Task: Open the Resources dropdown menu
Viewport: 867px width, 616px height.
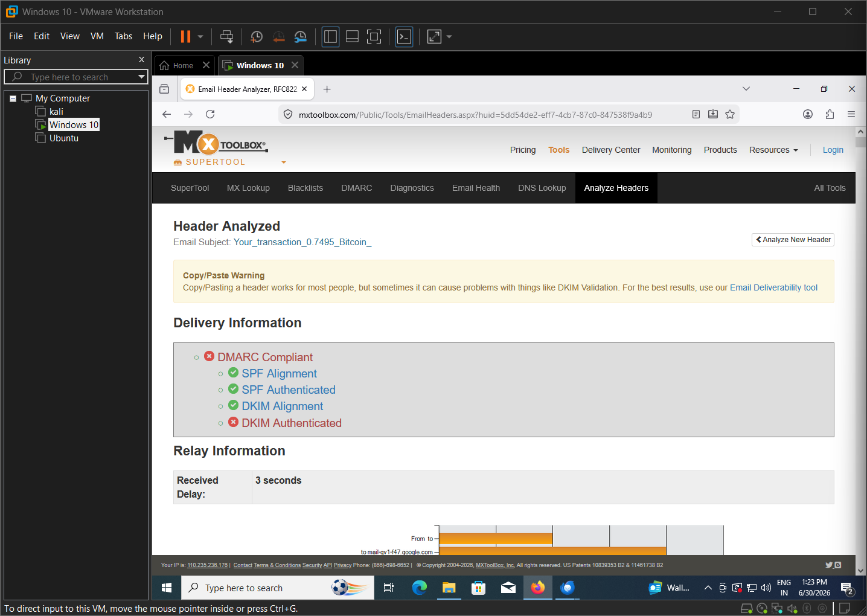Action: (773, 150)
